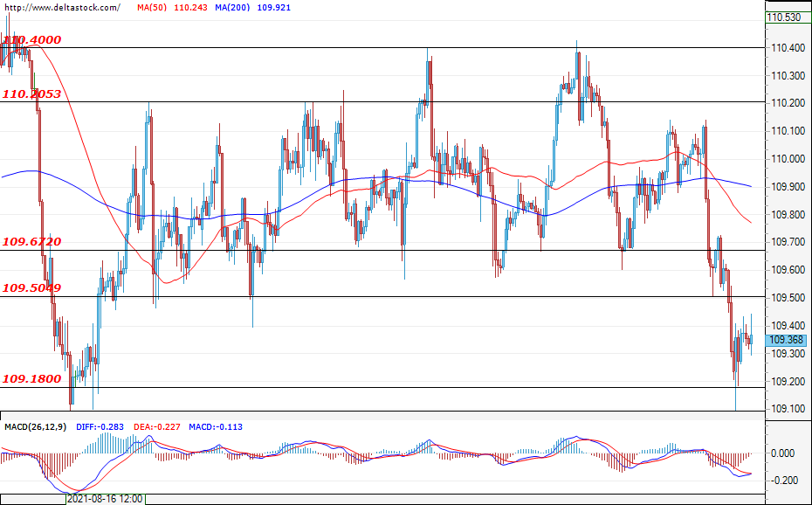812x505 pixels.
Task: Click the 109.800 price axis tick
Action: pyautogui.click(x=788, y=214)
